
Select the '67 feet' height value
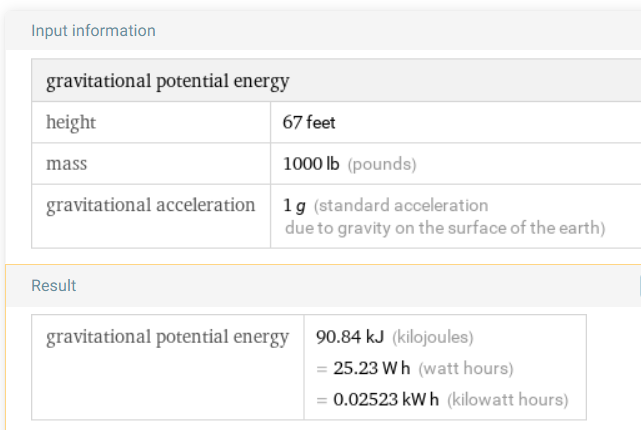coord(309,123)
